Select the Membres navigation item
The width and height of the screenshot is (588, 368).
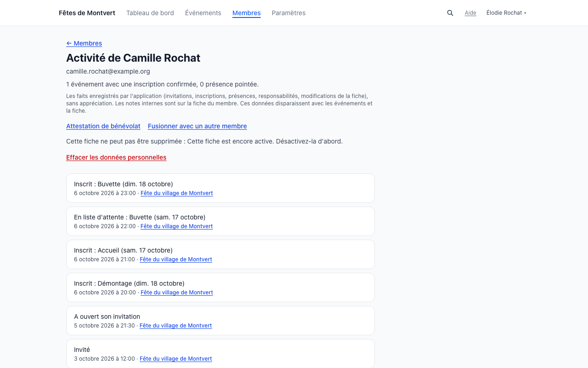pyautogui.click(x=246, y=13)
